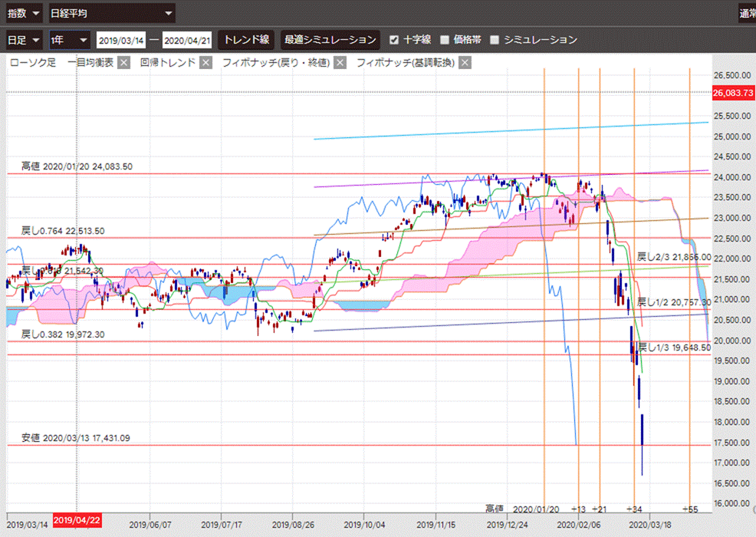Click the 高値 2020/01/20 24,083.50 label
The height and width of the screenshot is (537, 756).
coord(77,166)
